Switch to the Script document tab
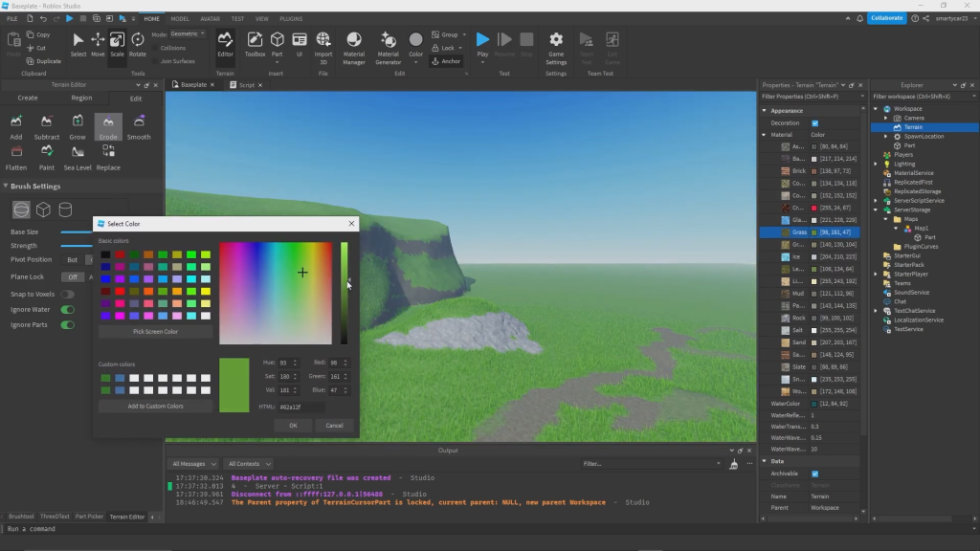980x551 pixels. click(246, 85)
